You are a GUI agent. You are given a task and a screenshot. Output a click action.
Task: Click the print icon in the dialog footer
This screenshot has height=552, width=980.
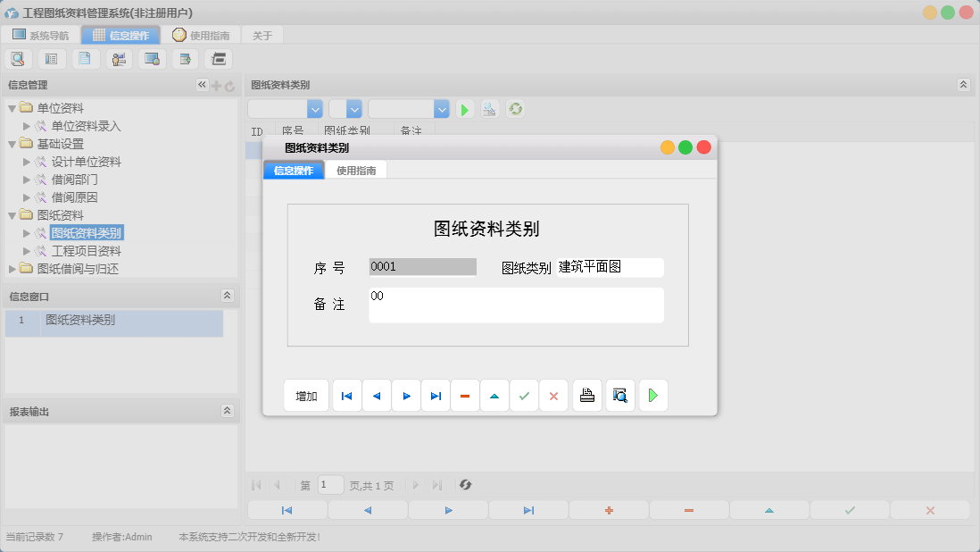586,395
